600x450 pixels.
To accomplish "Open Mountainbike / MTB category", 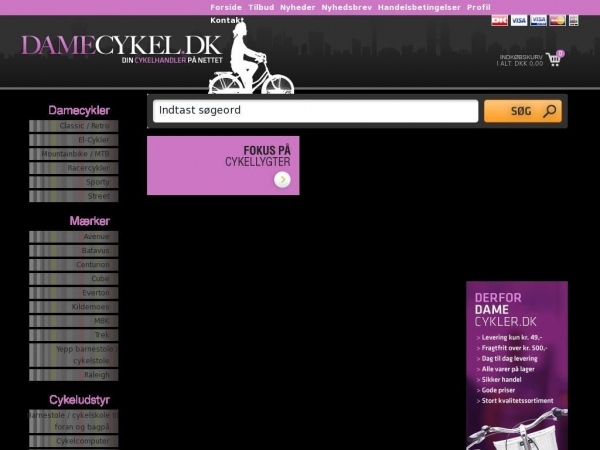I will coord(73,154).
